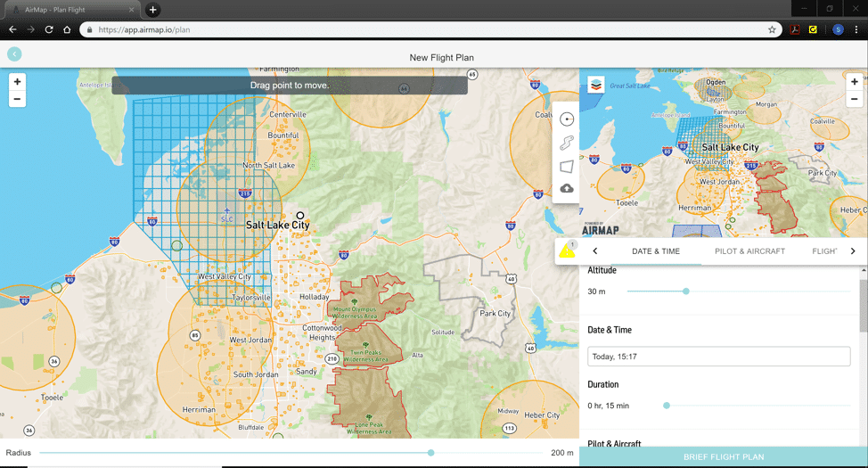The width and height of the screenshot is (868, 468).
Task: Zoom in on the main map
Action: pyautogui.click(x=17, y=82)
